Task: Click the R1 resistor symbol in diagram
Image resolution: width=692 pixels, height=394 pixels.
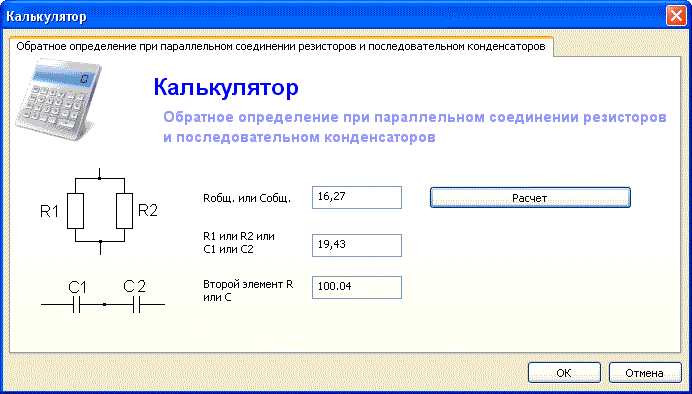Action: click(75, 211)
